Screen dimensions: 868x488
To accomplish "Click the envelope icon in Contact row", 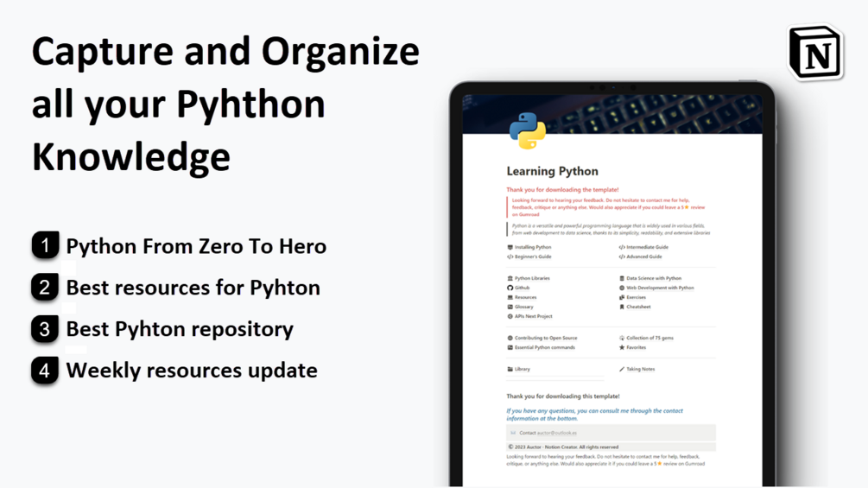I will click(x=513, y=433).
